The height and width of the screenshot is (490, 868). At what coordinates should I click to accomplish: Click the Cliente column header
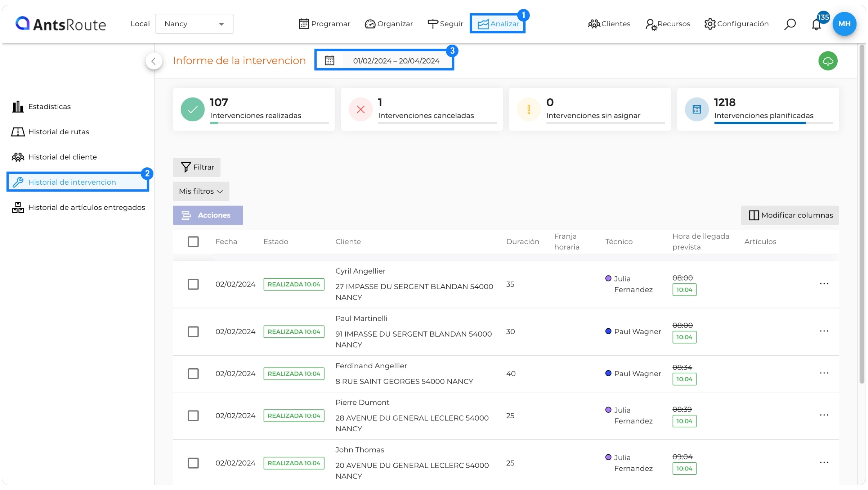point(348,242)
